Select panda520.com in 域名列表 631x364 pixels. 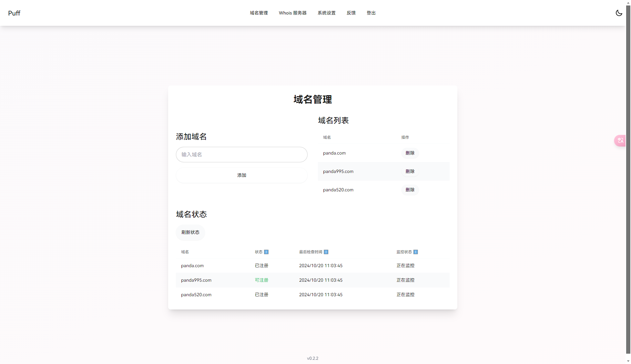[338, 190]
